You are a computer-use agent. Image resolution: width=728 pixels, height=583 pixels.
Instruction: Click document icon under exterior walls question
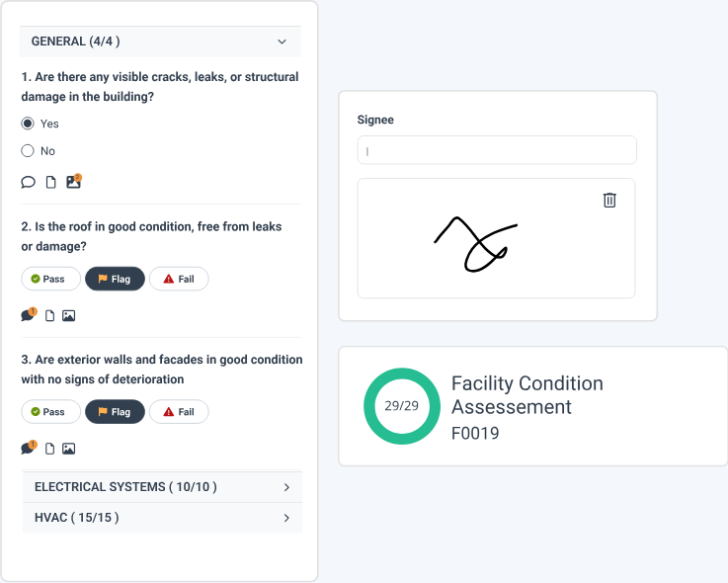(x=49, y=448)
